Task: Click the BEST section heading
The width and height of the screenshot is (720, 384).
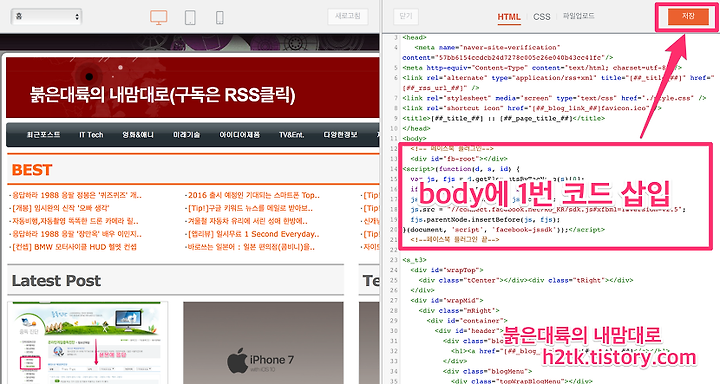Action: coord(32,170)
